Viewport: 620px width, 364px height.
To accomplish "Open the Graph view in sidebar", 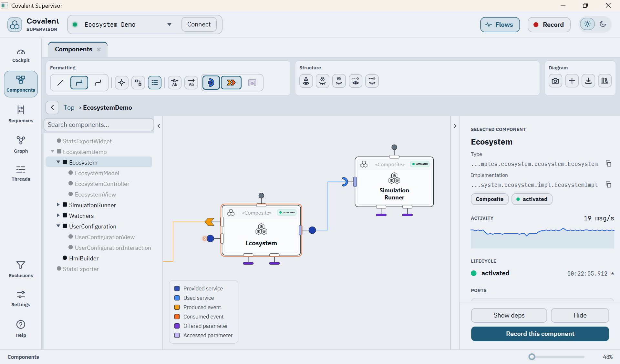I will 21,144.
